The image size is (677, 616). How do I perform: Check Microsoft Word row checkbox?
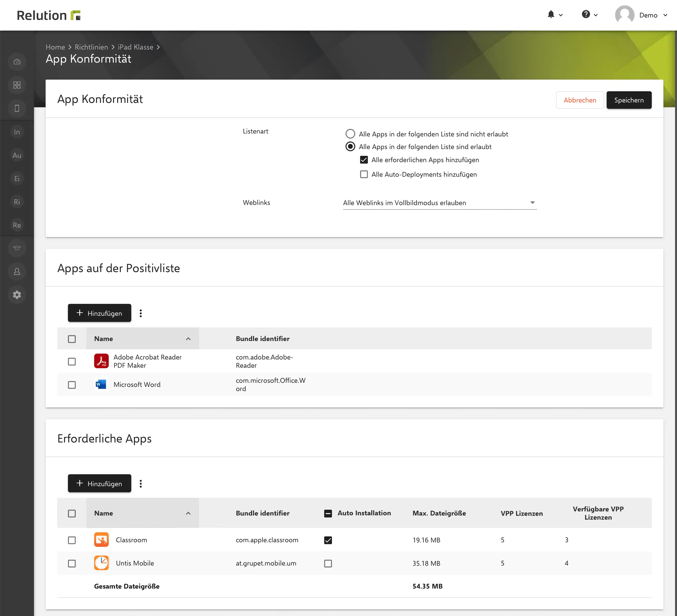[x=72, y=385]
